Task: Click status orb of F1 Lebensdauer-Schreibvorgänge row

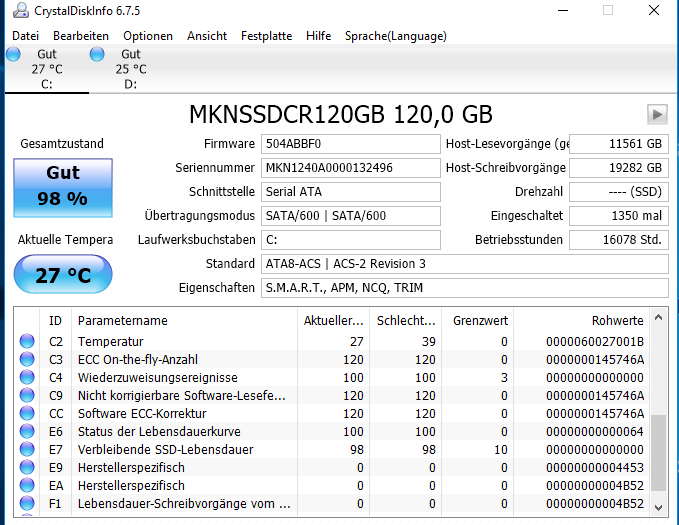Action: tap(27, 503)
